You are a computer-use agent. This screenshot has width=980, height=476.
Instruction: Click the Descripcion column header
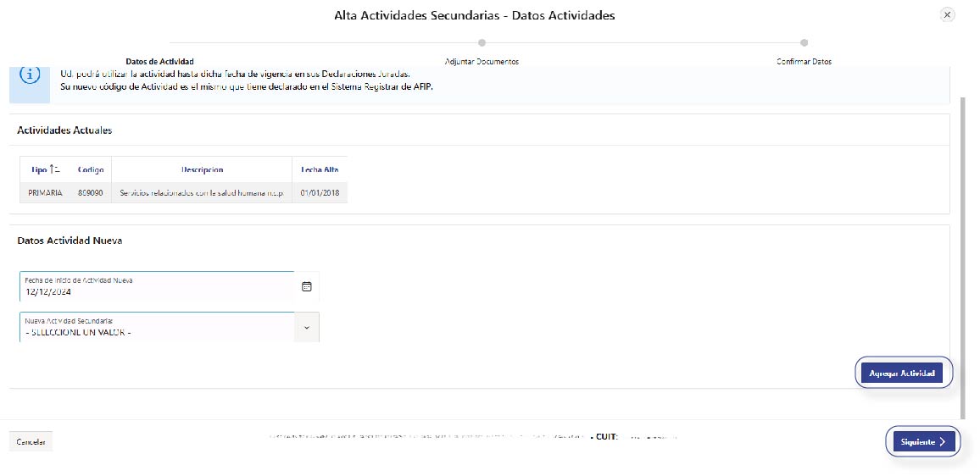click(x=202, y=169)
